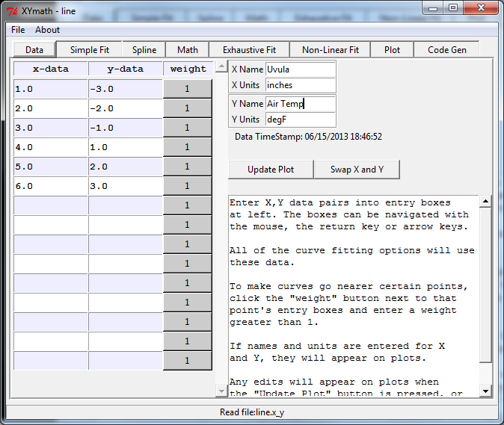
Task: Click the XYmath Tk feather title icon
Action: 12,9
